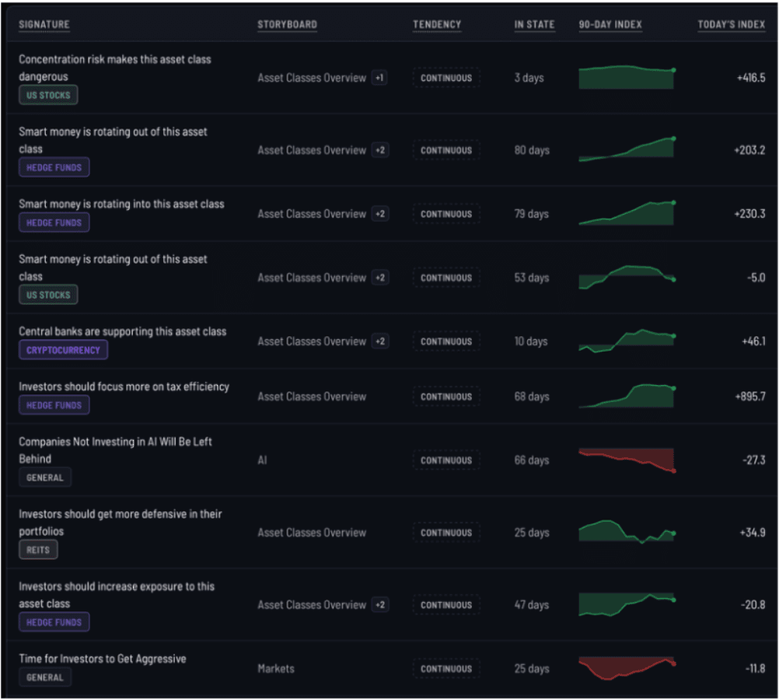Select US STOCKS tag in the 53 days row
Image resolution: width=779 pixels, height=700 pixels.
tap(48, 295)
